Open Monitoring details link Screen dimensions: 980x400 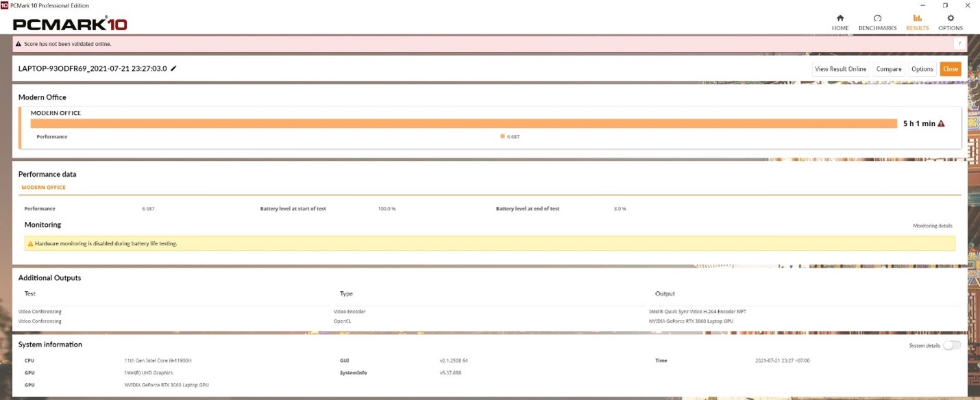(932, 226)
